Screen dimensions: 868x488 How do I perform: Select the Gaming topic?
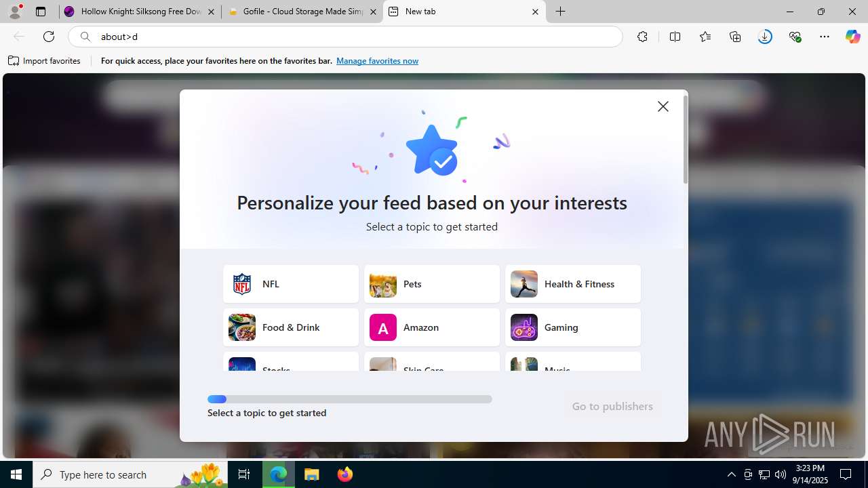(573, 327)
